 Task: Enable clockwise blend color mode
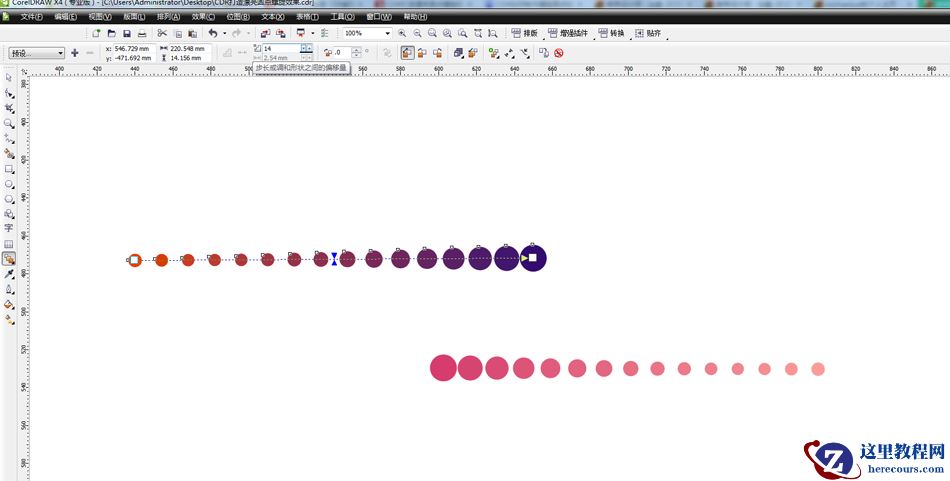point(422,53)
